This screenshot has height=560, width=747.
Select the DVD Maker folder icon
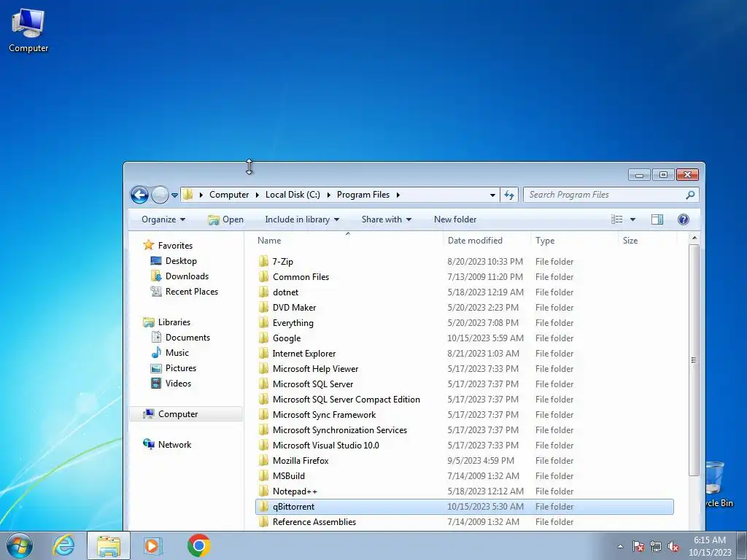point(263,307)
